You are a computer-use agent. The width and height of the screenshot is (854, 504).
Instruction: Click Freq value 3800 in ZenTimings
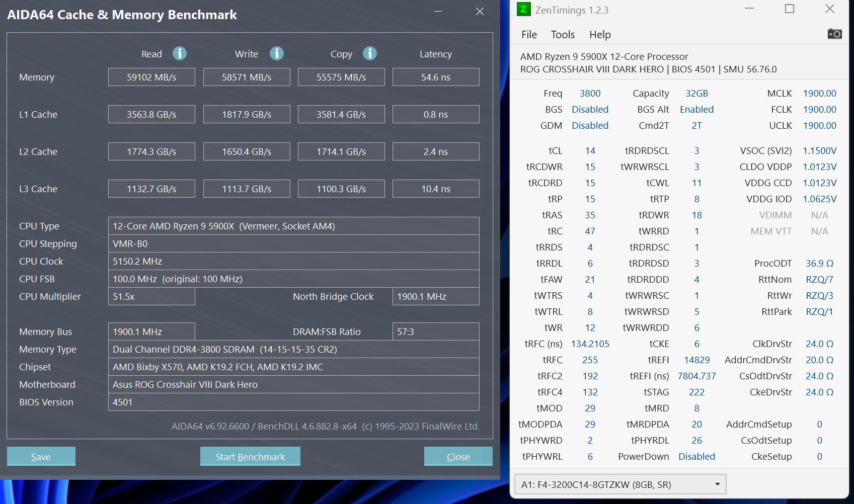point(590,93)
